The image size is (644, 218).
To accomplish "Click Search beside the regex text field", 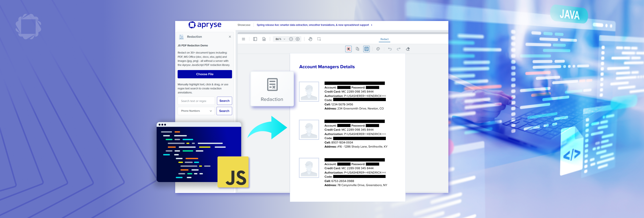I will [224, 101].
